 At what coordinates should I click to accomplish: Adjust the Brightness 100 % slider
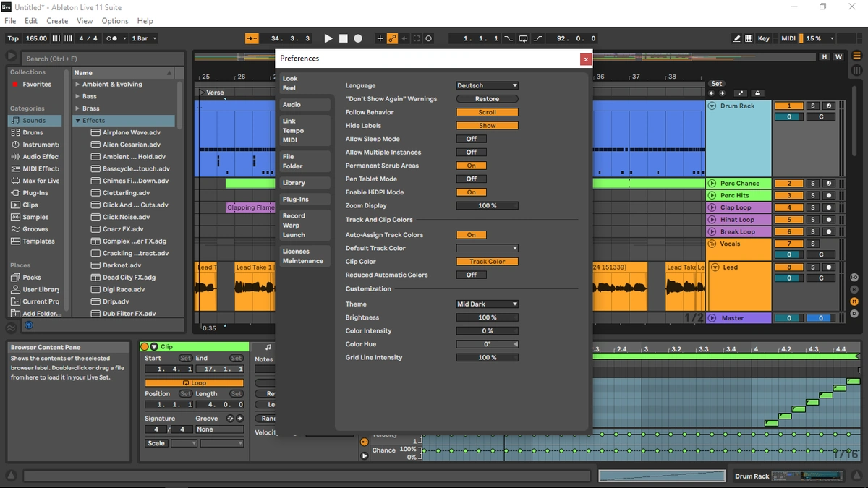click(488, 317)
